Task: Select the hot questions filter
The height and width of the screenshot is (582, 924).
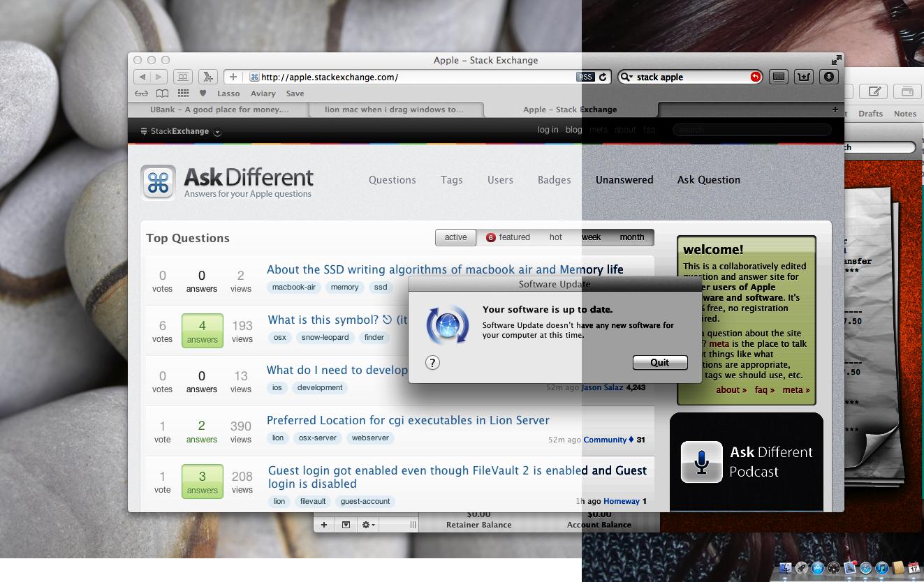Action: click(556, 237)
